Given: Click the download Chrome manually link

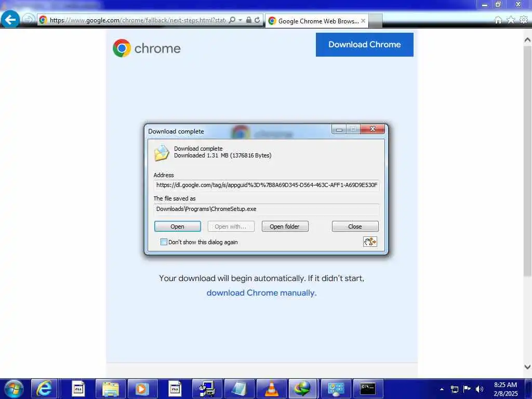Looking at the screenshot, I should 261,293.
